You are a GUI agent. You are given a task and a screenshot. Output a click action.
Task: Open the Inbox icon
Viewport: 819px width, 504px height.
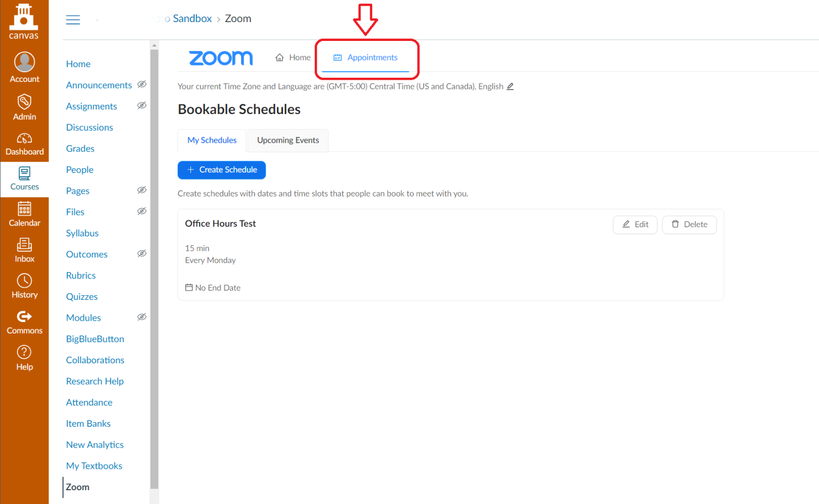point(25,245)
